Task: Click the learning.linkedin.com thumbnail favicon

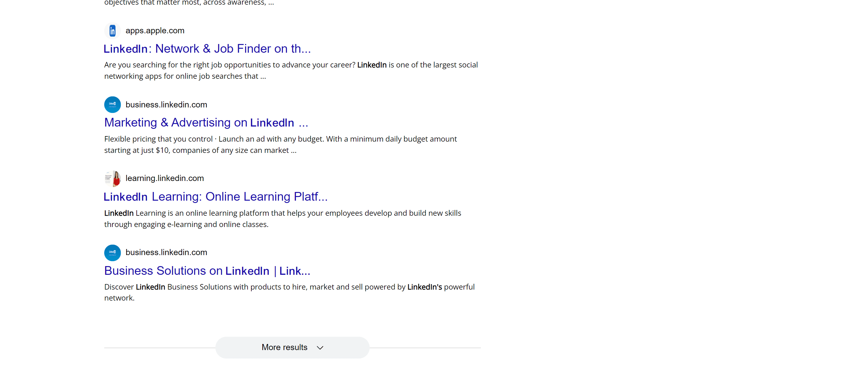Action: click(x=112, y=179)
